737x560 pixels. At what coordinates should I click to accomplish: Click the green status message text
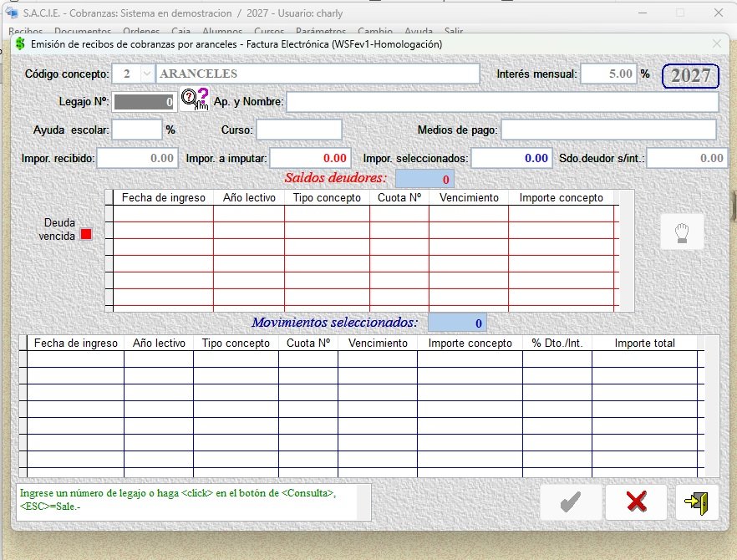tap(178, 499)
